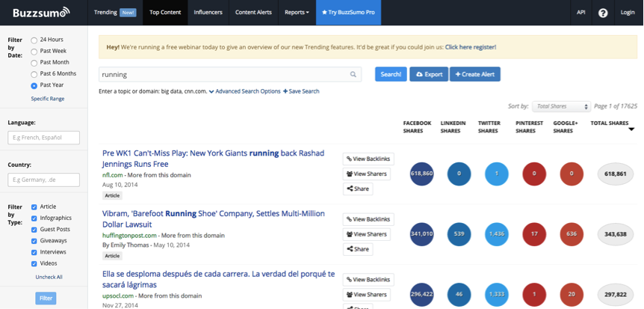This screenshot has height=309, width=644.
Task: Click Pinterest shares bubble 17
Action: coord(534,234)
